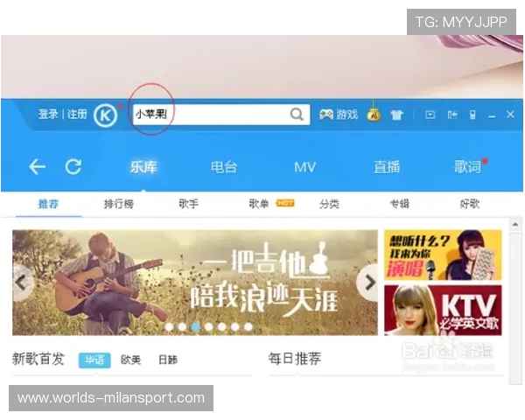This screenshot has width=525, height=420.
Task: Open the main menu dropdown icon
Action: [430, 115]
